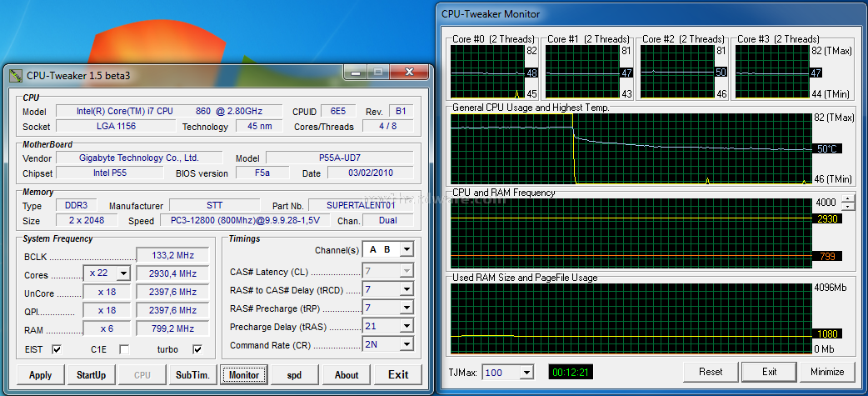
Task: Click the PC3-12800 memory speed field
Action: tap(247, 220)
